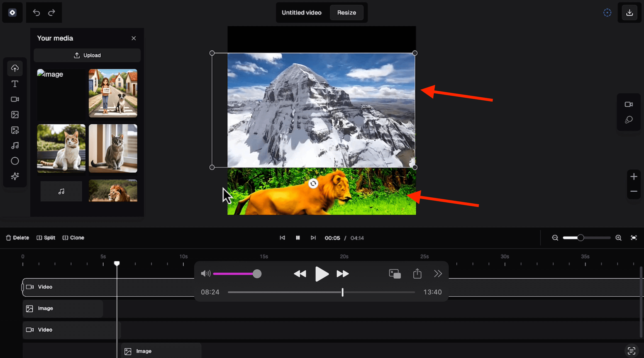This screenshot has height=358, width=644.
Task: Split the selected clip
Action: (x=46, y=238)
